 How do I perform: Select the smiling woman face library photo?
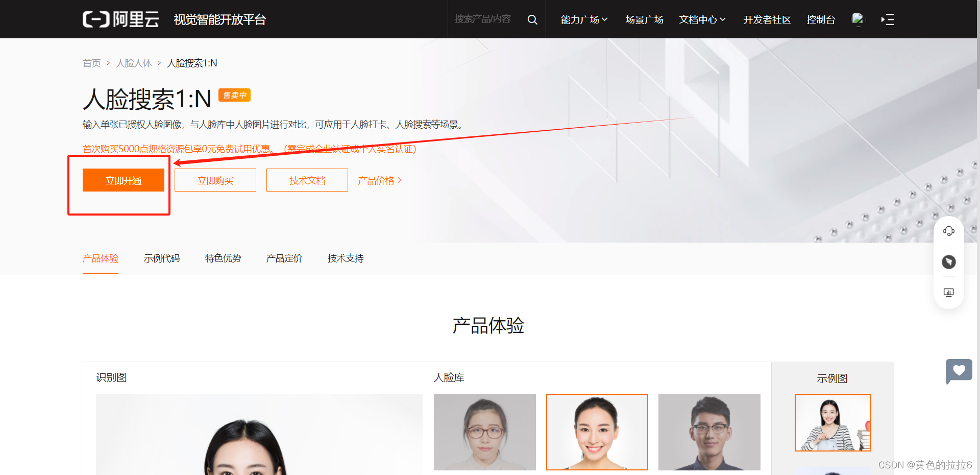pos(597,432)
